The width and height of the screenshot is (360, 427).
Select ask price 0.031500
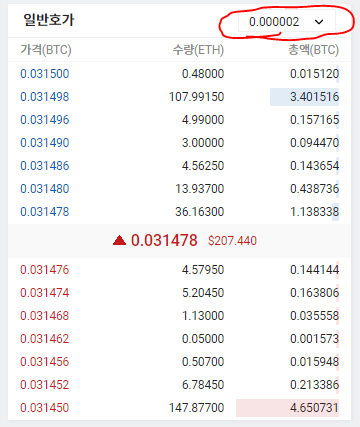coord(45,74)
